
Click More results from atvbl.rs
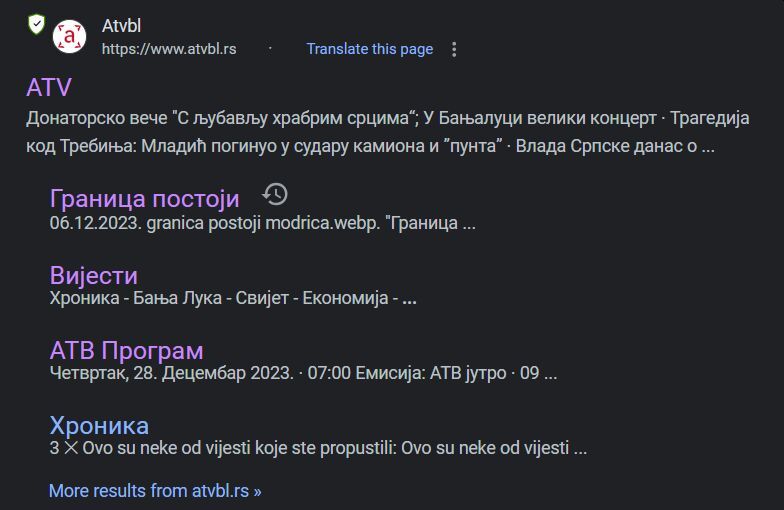[155, 490]
